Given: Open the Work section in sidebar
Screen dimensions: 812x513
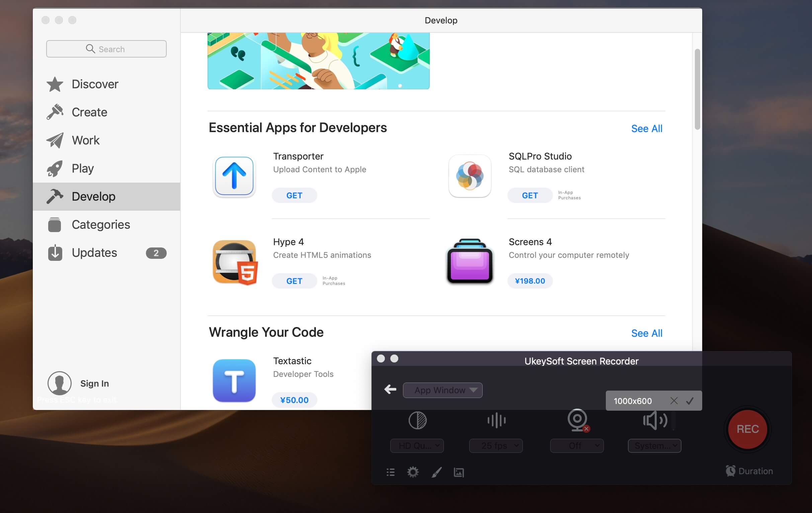Looking at the screenshot, I should (106, 140).
